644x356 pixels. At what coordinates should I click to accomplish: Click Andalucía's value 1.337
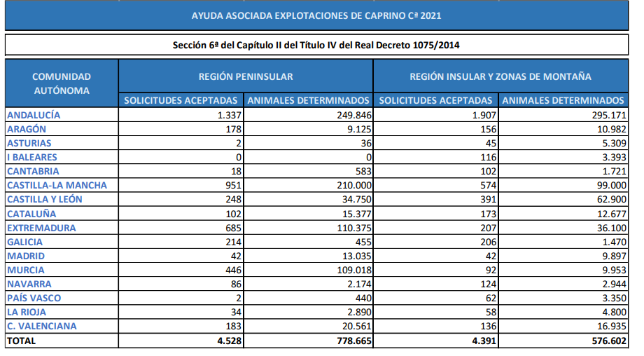point(230,115)
